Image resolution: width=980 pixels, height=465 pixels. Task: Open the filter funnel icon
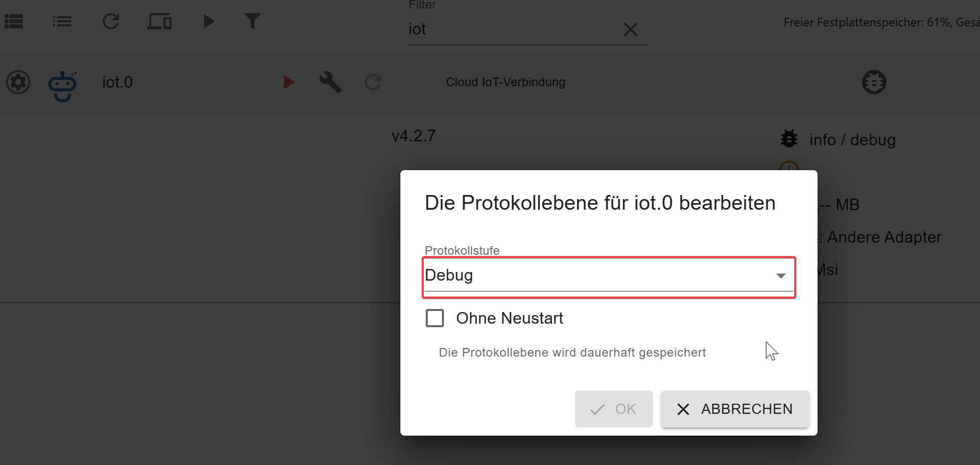tap(252, 22)
